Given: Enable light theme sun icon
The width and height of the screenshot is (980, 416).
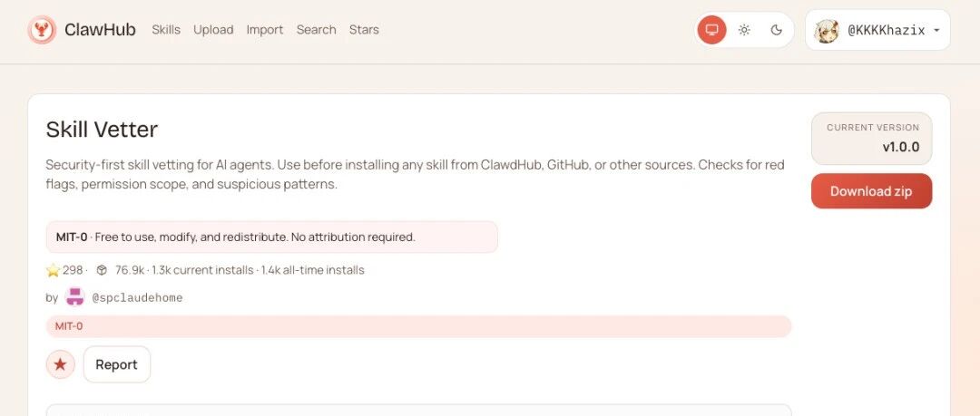Looking at the screenshot, I should point(744,30).
